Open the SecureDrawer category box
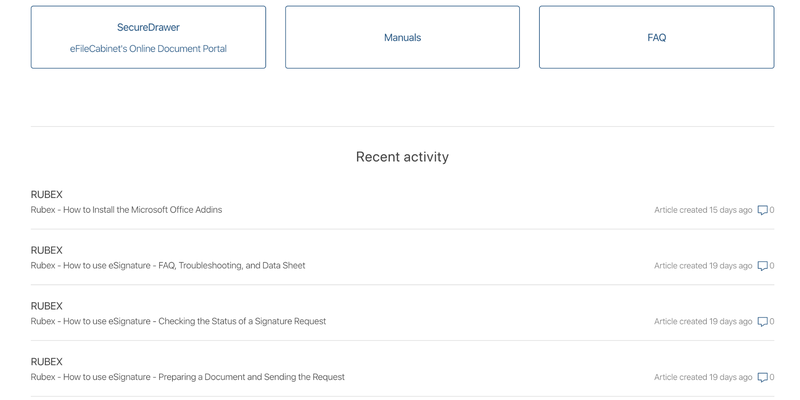Viewport: 800px width, 400px height. (x=148, y=37)
